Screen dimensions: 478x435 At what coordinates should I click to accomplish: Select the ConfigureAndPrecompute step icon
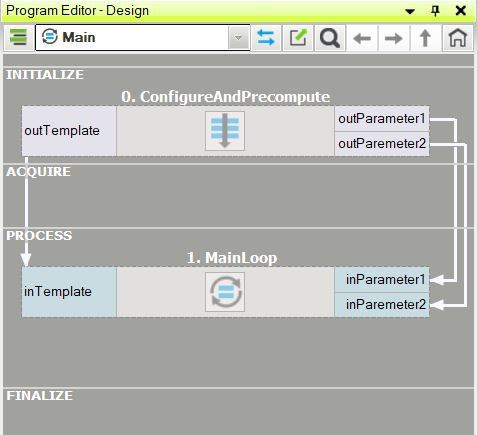click(225, 131)
